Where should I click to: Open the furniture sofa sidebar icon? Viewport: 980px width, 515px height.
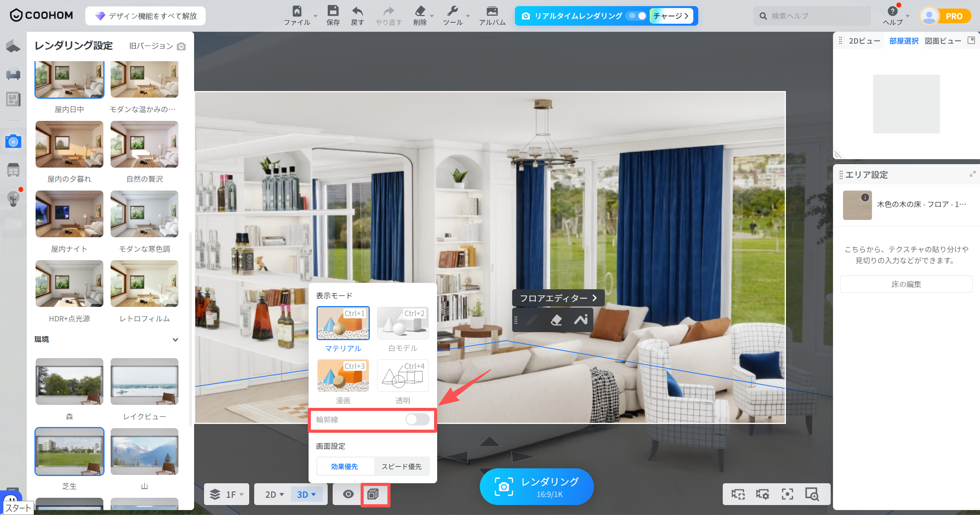point(13,73)
